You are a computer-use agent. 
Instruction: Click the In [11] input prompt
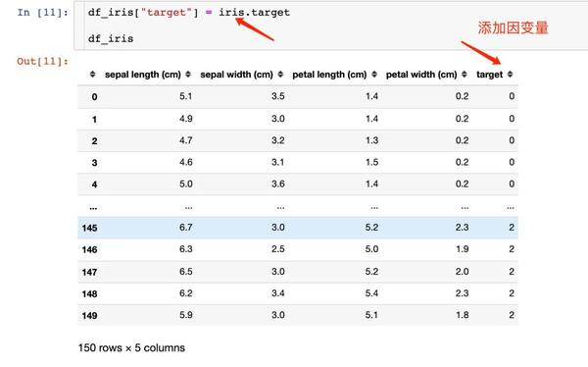(42, 13)
